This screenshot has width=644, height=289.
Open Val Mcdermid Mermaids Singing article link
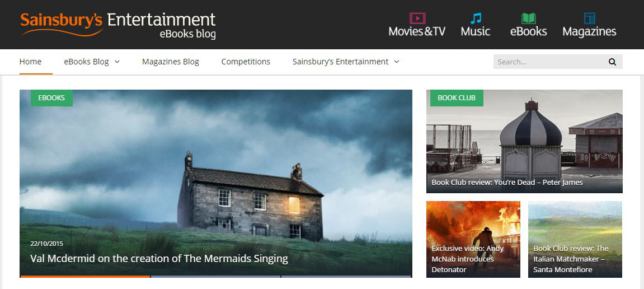coord(159,259)
